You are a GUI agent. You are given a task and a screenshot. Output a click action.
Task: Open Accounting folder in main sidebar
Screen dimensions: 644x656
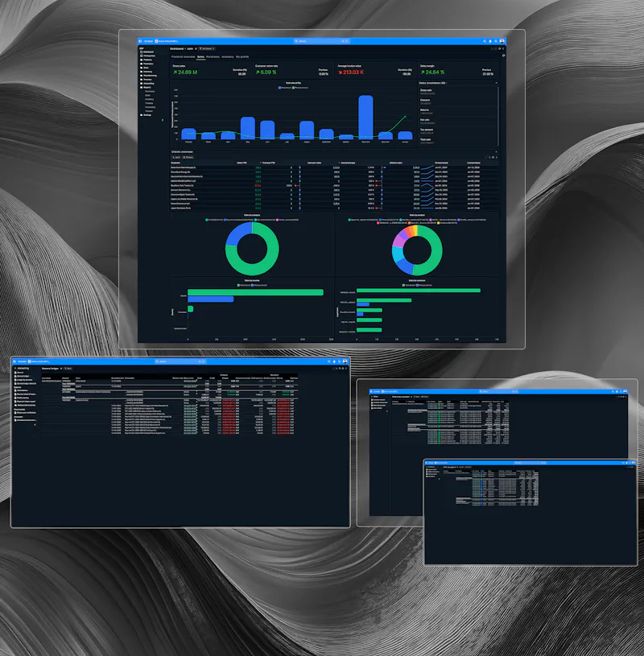[147, 83]
